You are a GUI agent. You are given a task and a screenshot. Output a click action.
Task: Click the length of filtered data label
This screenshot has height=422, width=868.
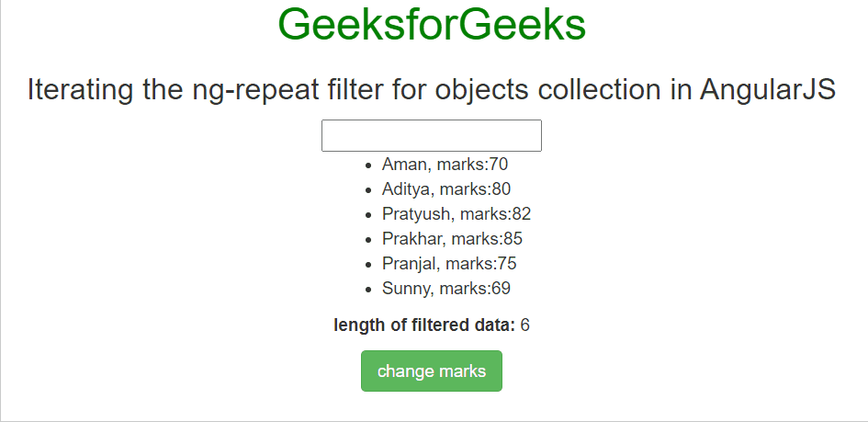[x=424, y=325]
